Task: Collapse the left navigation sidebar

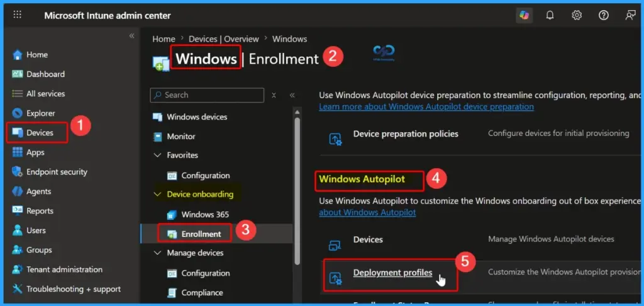Action: 132,36
